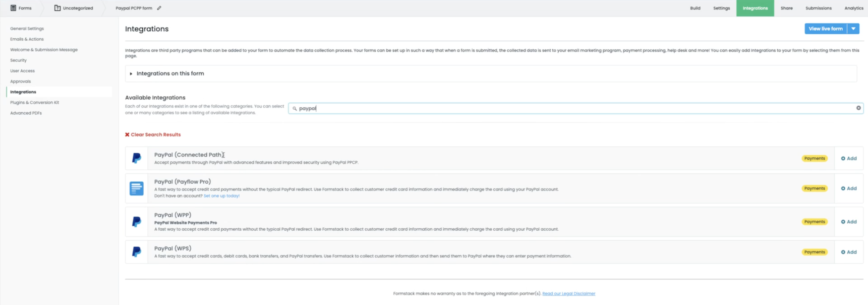
Task: Open the Forms breadcrumb icon
Action: (14, 8)
